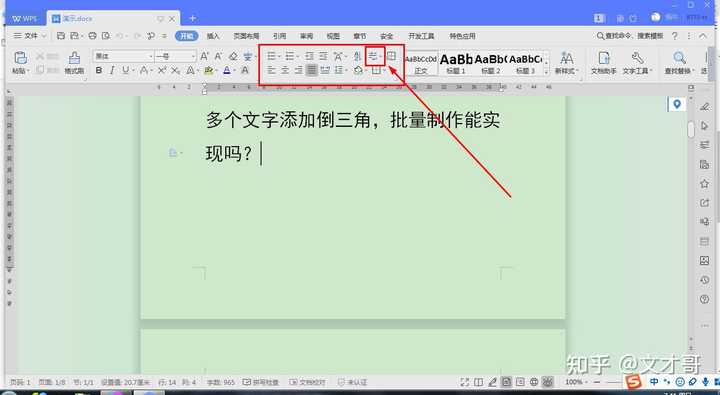This screenshot has width=720, height=395.
Task: Apply the 正文 body style
Action: (x=421, y=64)
